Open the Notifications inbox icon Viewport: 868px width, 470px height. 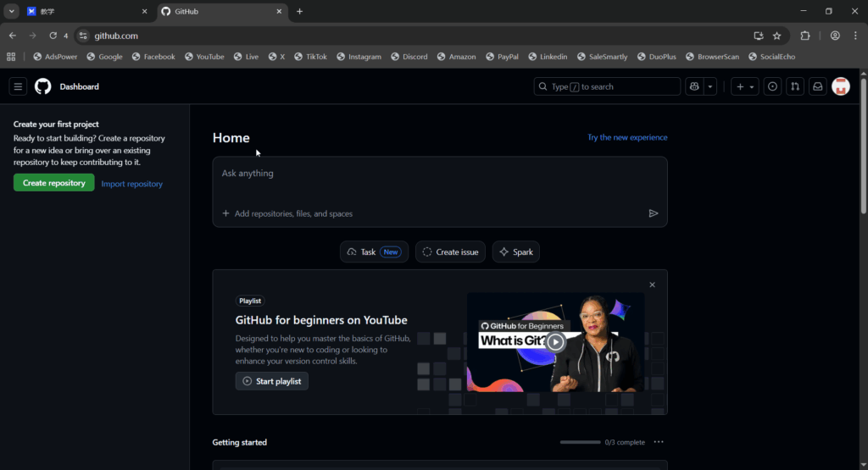pos(817,86)
